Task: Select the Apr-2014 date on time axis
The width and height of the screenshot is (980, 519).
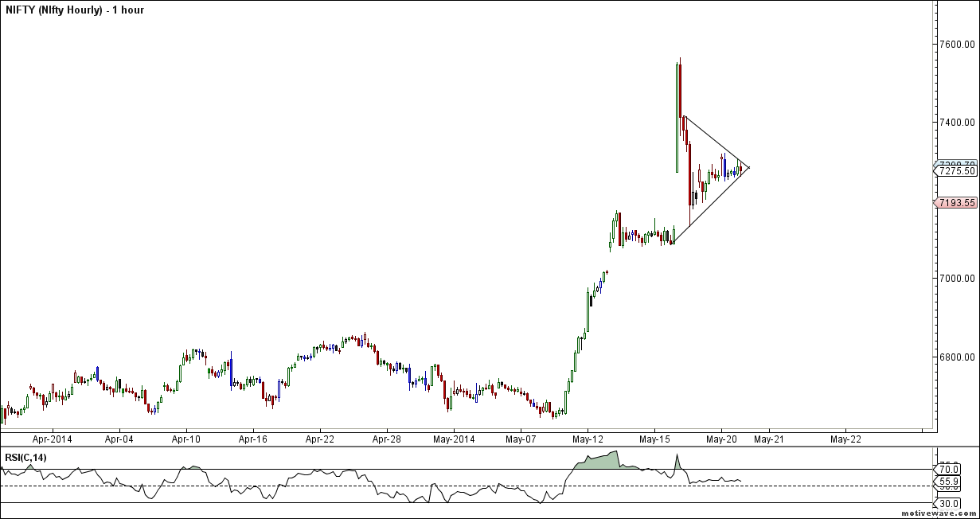Action: [x=52, y=439]
